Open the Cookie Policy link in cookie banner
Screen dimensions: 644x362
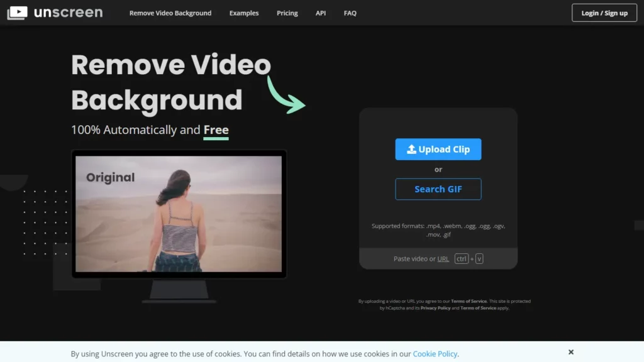coord(435,353)
